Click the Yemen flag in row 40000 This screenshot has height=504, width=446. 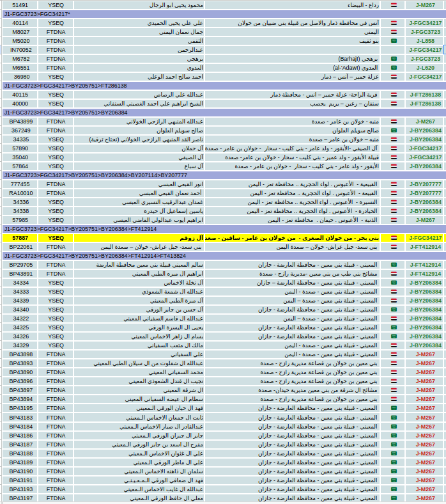pyautogui.click(x=394, y=104)
